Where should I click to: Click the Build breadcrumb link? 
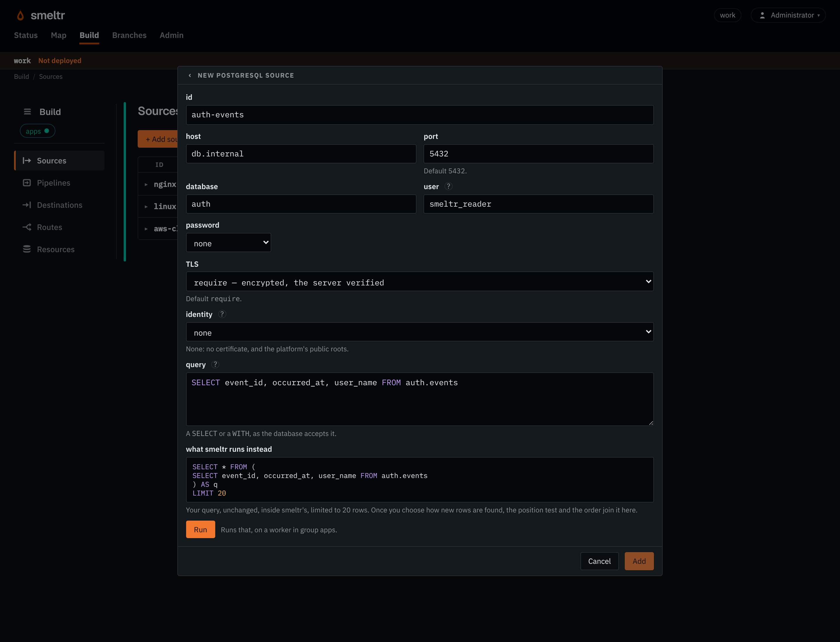pyautogui.click(x=21, y=76)
